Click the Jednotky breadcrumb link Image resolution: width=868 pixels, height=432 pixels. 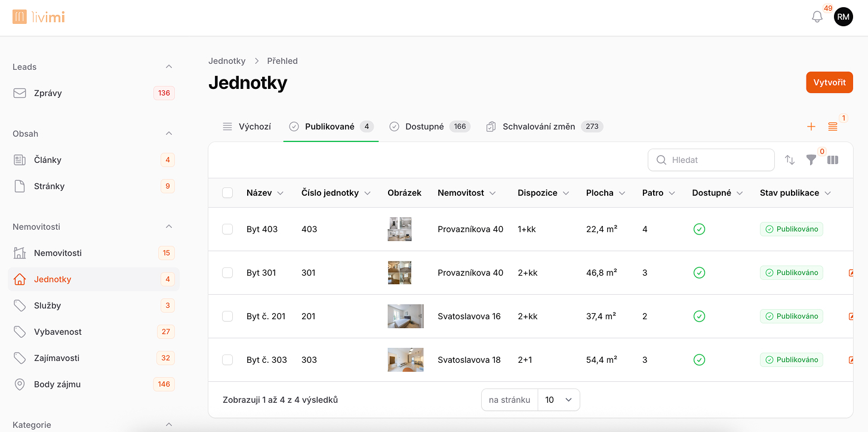pos(227,61)
